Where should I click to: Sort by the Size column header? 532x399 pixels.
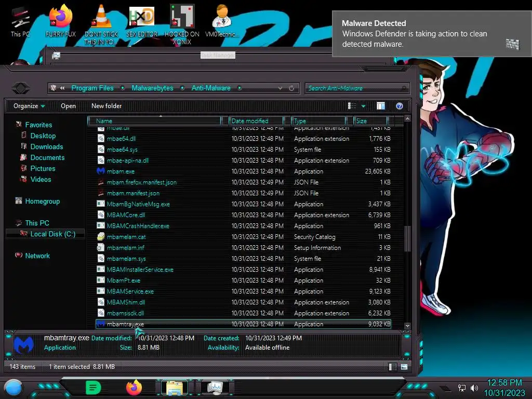[371, 121]
